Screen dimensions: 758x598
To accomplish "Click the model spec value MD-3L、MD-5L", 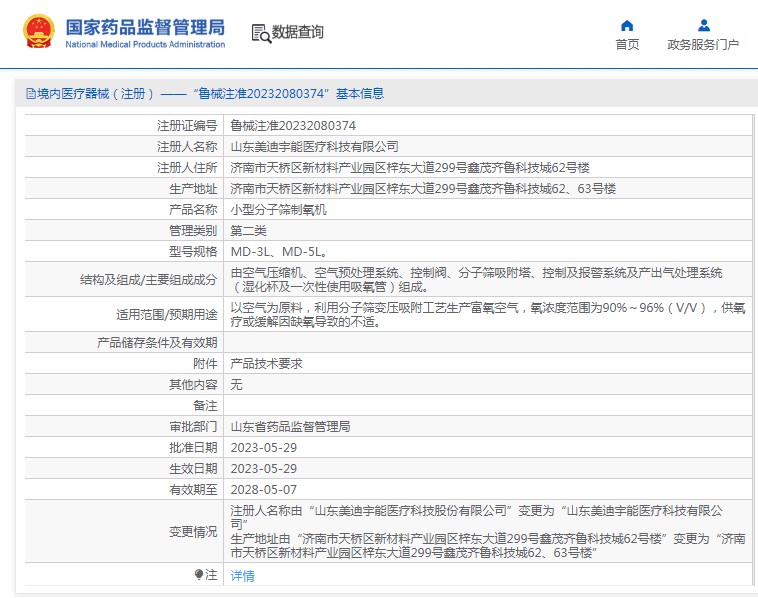I will [x=277, y=252].
